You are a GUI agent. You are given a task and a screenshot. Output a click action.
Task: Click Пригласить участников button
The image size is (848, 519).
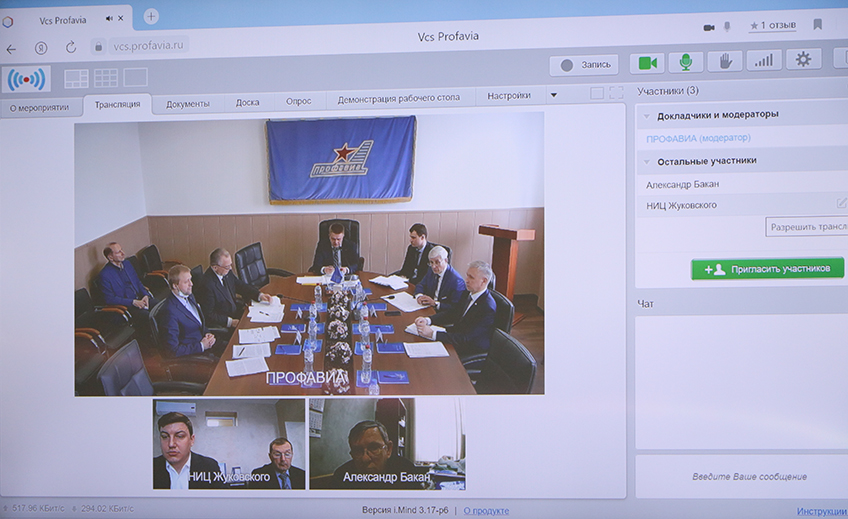[x=767, y=269]
